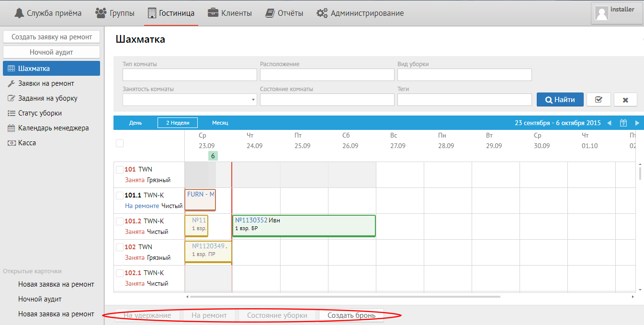
Task: Go to previous date range arrow
Action: (x=609, y=123)
